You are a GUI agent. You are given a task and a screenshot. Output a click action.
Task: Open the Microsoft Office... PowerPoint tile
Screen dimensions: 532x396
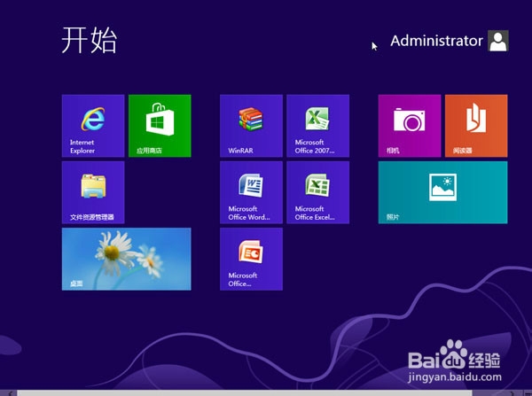(x=251, y=259)
